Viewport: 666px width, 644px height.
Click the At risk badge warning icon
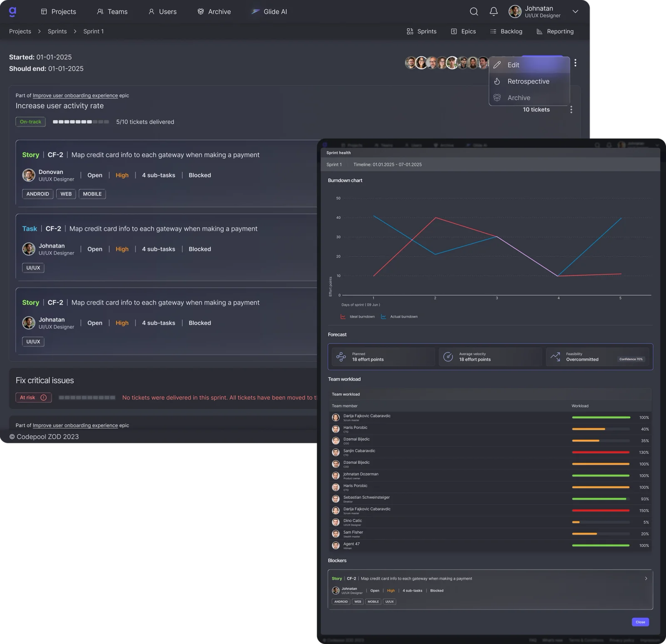pos(43,398)
